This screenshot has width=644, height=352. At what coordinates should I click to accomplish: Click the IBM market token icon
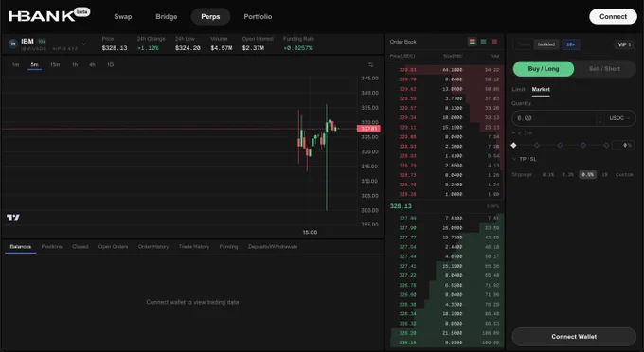13,44
